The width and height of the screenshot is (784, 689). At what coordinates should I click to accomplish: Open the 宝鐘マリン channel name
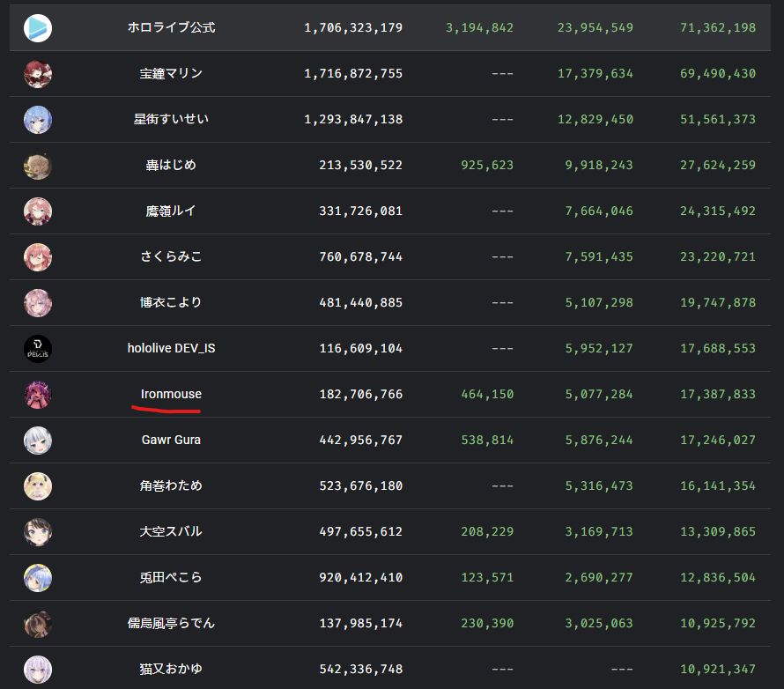(171, 73)
